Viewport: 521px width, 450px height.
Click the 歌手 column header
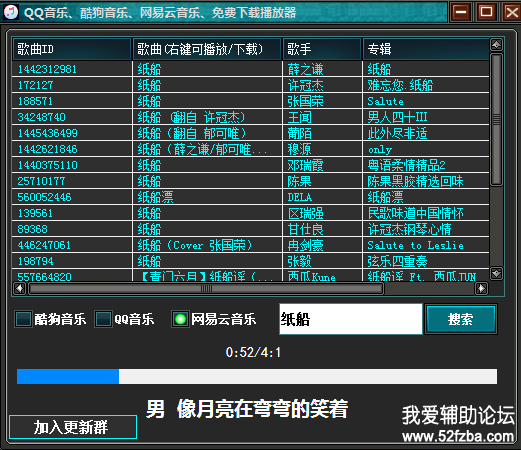click(x=322, y=49)
